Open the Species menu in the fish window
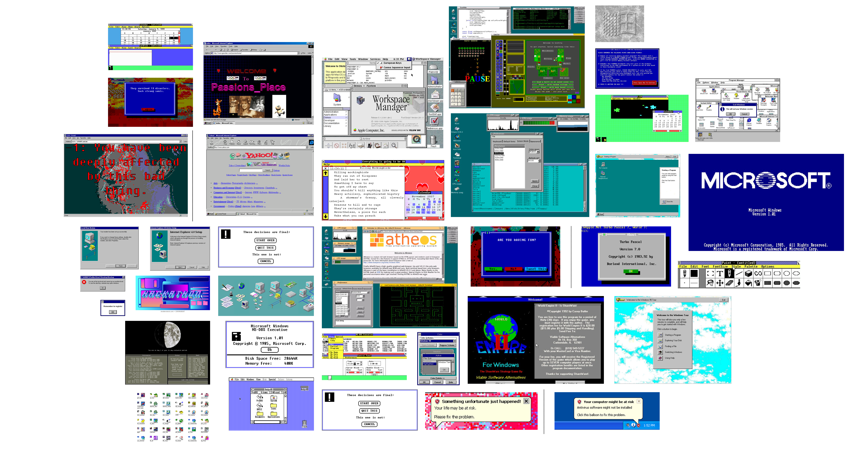 (627, 99)
